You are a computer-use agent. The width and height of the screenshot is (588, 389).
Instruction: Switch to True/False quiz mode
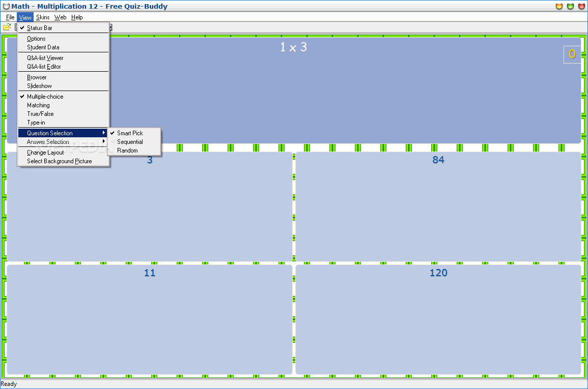pos(63,114)
